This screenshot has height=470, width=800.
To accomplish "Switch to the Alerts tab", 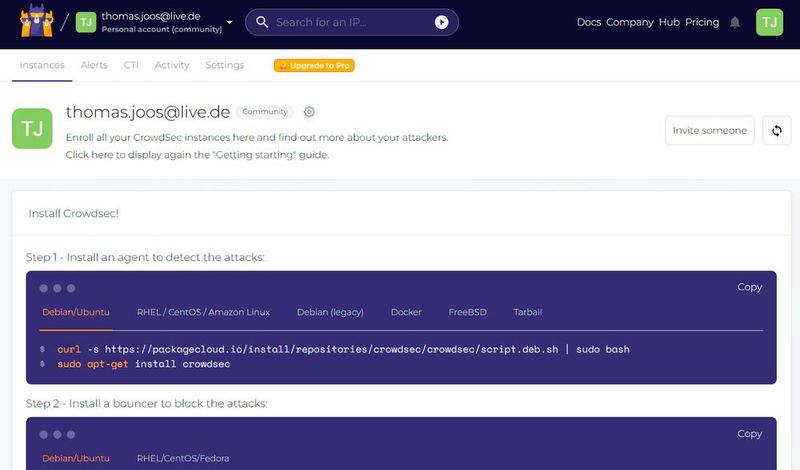I will click(94, 65).
